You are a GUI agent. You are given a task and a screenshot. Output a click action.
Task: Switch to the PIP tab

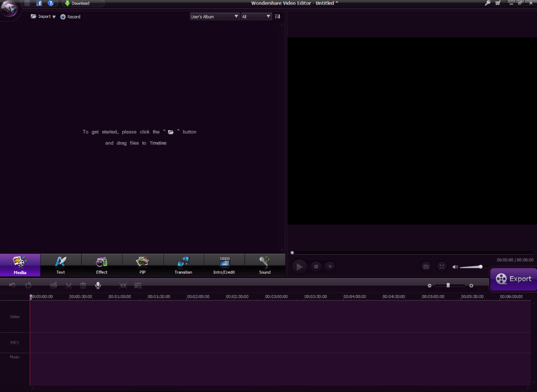point(142,265)
